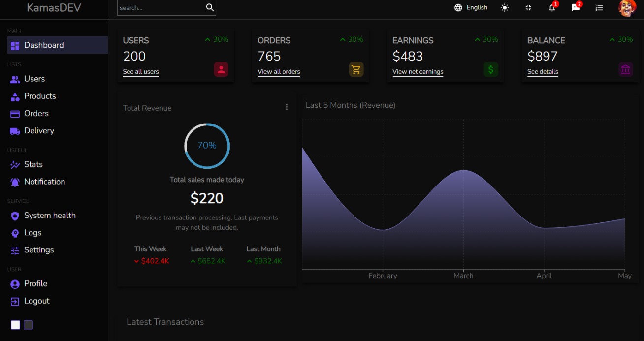Click the Latest Transactions heading

165,322
